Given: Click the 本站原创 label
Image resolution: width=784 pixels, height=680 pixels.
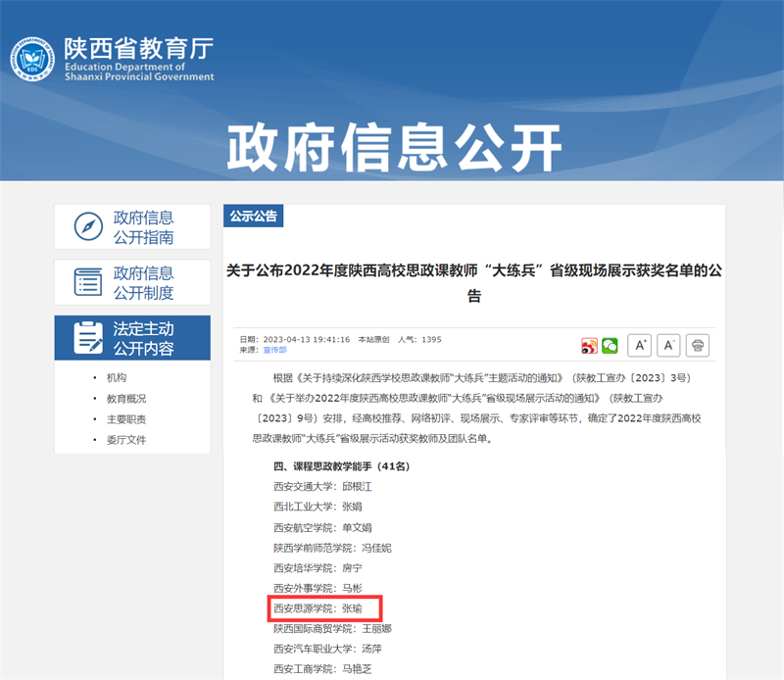Looking at the screenshot, I should pos(373,339).
